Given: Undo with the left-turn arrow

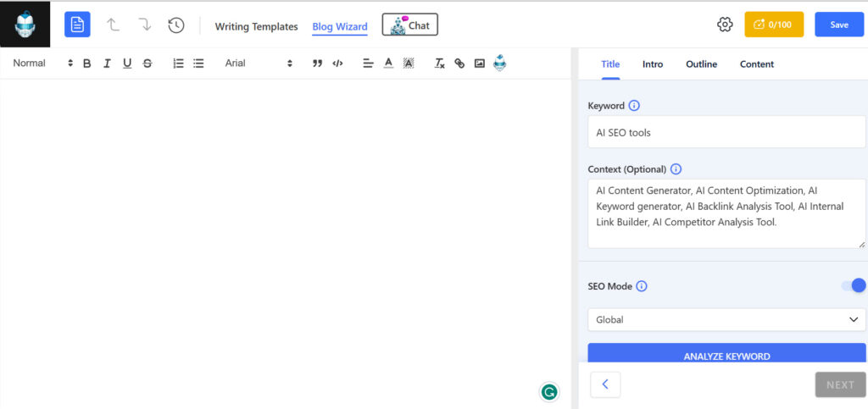Looking at the screenshot, I should pos(113,25).
